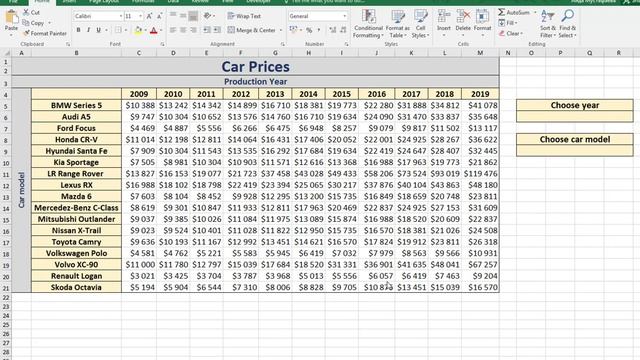Open Format as Table gallery
The width and height of the screenshot is (640, 360).
pos(398,24)
